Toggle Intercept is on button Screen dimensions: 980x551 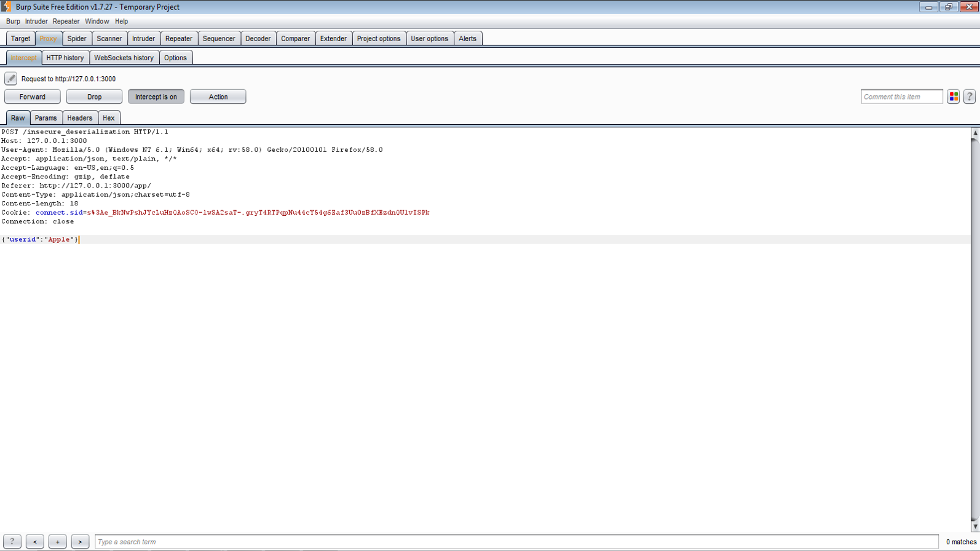pos(156,97)
